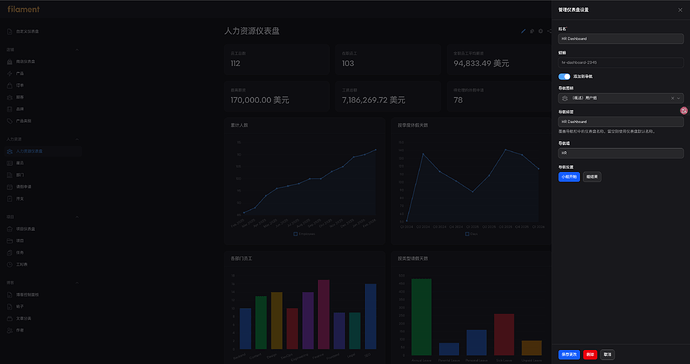Open Tasks (任务) clipboard icon in sidebar
The image size is (690, 364).
pyautogui.click(x=10, y=253)
